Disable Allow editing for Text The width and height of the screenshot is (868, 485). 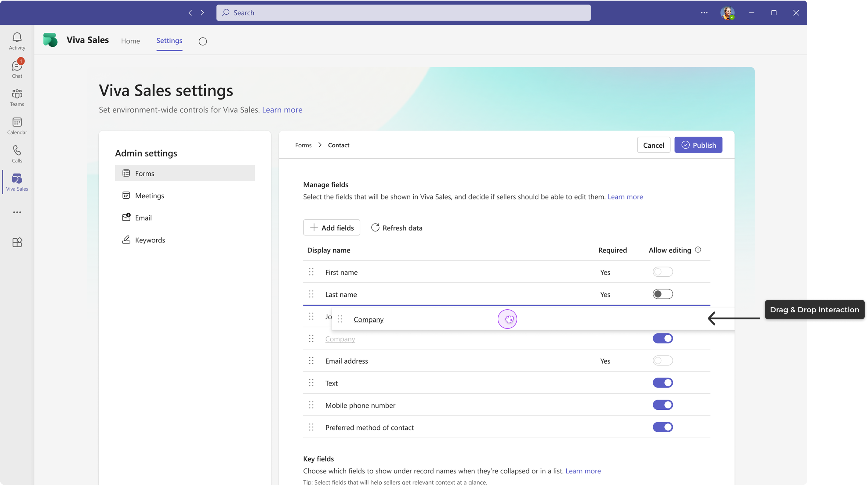(x=663, y=383)
